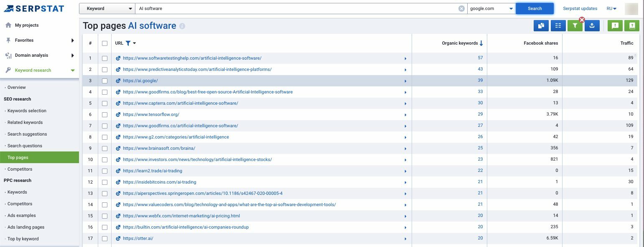Toggle the select-all checkbox in header
Image resolution: width=644 pixels, height=247 pixels.
[104, 43]
